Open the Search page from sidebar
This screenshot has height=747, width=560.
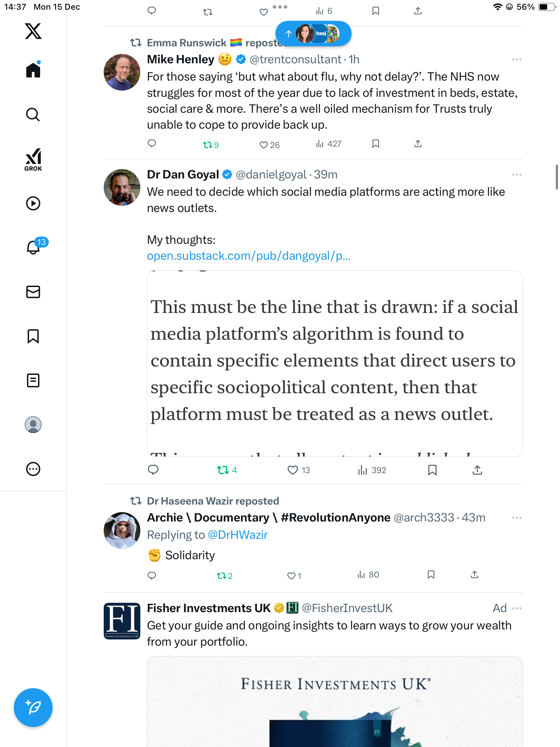click(x=33, y=114)
